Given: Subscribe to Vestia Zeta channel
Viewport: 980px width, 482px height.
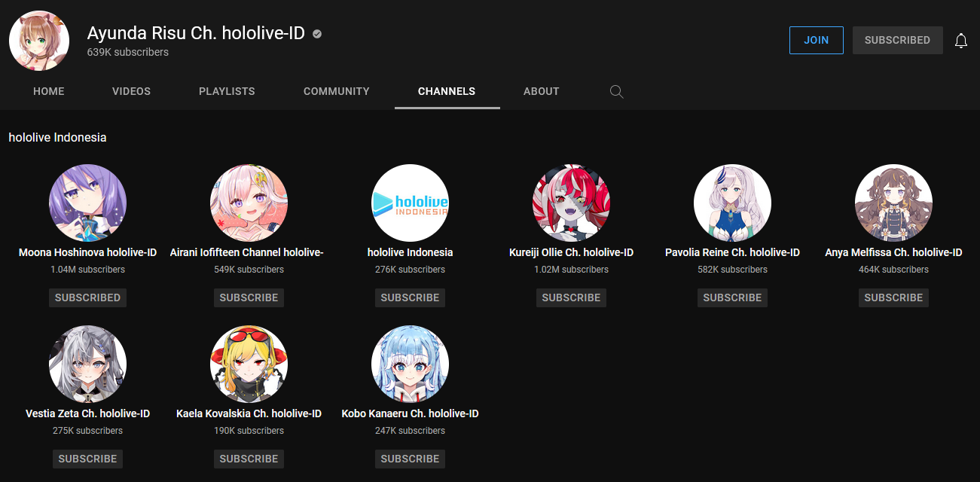Looking at the screenshot, I should [x=87, y=459].
